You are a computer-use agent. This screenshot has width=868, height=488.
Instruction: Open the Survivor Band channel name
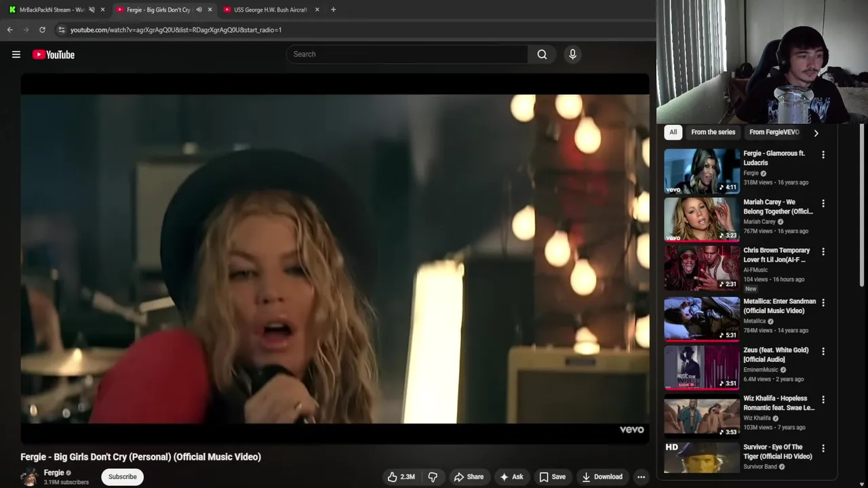[x=760, y=467]
